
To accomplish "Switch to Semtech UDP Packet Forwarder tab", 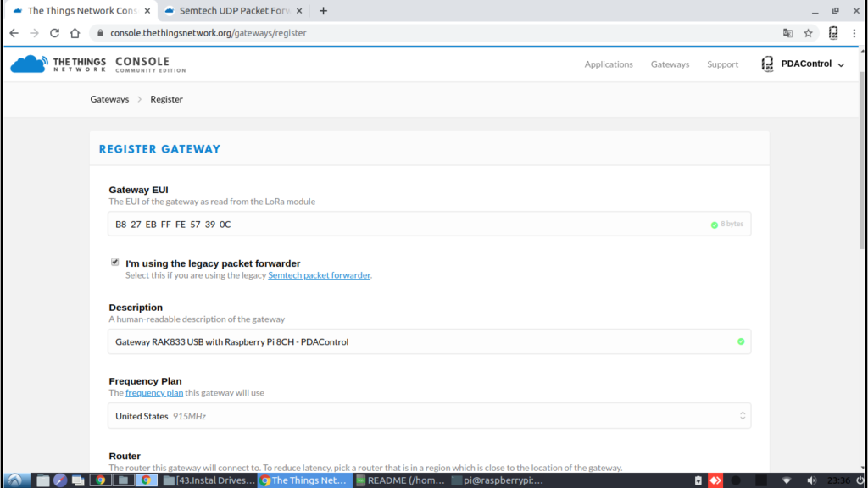I will point(234,10).
